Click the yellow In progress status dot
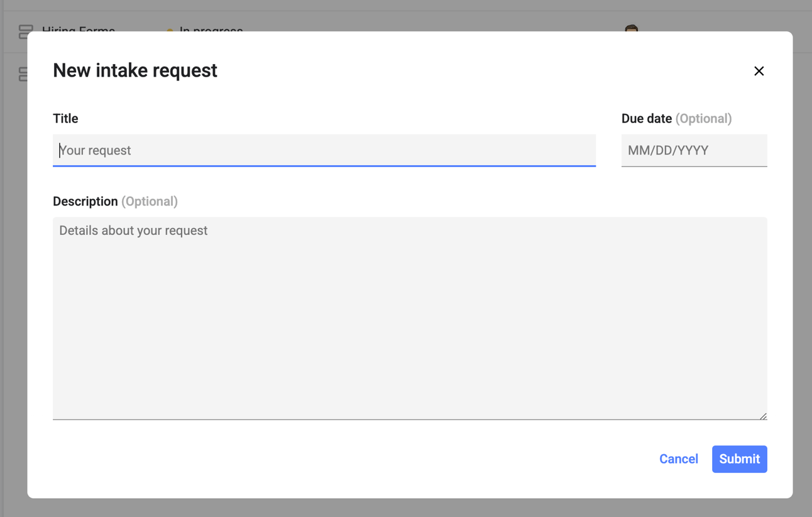The image size is (812, 517). (170, 30)
